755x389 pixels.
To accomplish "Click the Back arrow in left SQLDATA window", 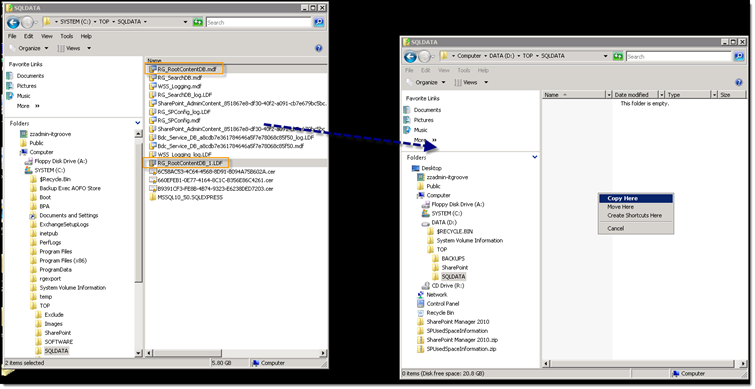I will coord(13,22).
